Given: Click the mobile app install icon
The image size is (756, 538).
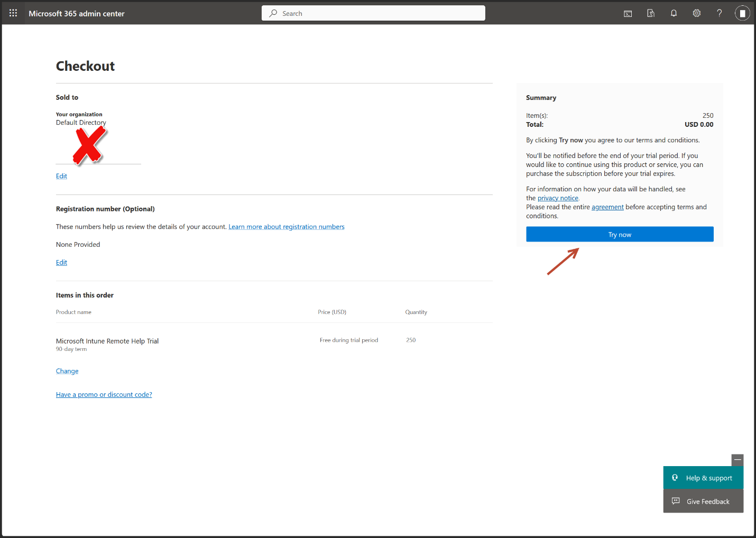Looking at the screenshot, I should (x=651, y=14).
